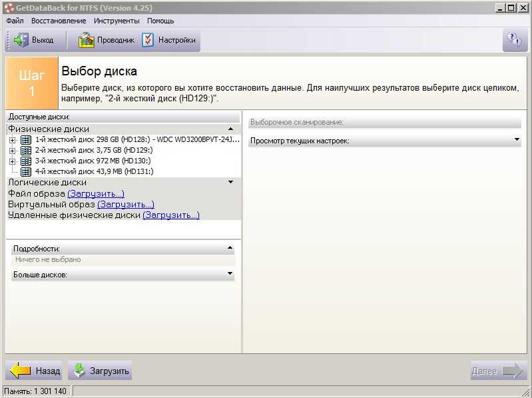
Task: Open the Файл menu
Action: pos(15,21)
